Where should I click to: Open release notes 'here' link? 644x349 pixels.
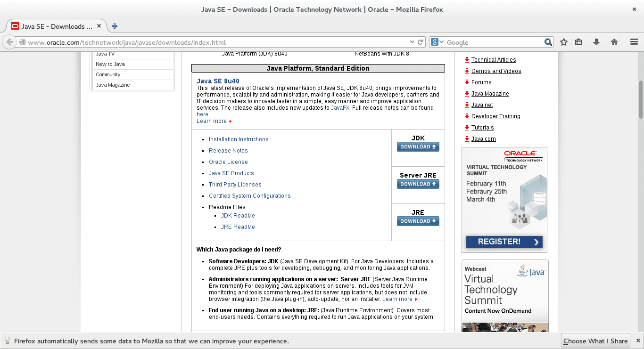click(202, 114)
